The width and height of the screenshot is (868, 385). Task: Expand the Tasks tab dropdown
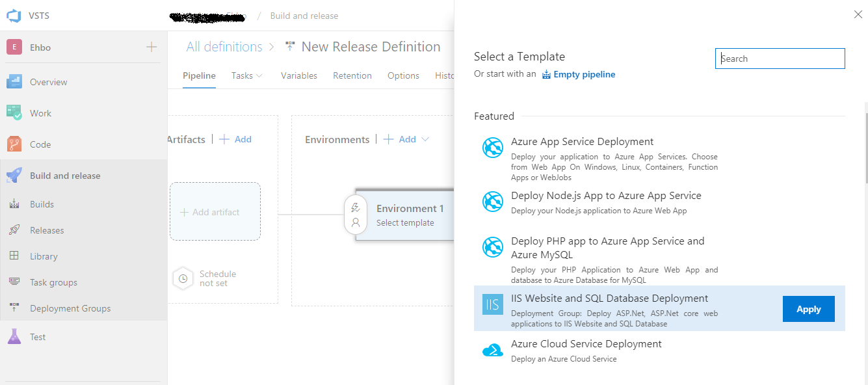259,75
